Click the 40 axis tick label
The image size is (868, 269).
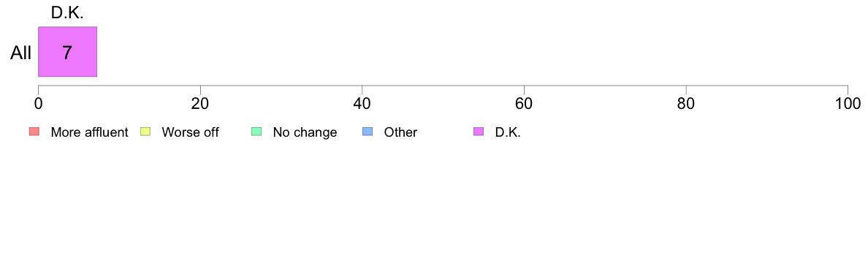pyautogui.click(x=362, y=103)
